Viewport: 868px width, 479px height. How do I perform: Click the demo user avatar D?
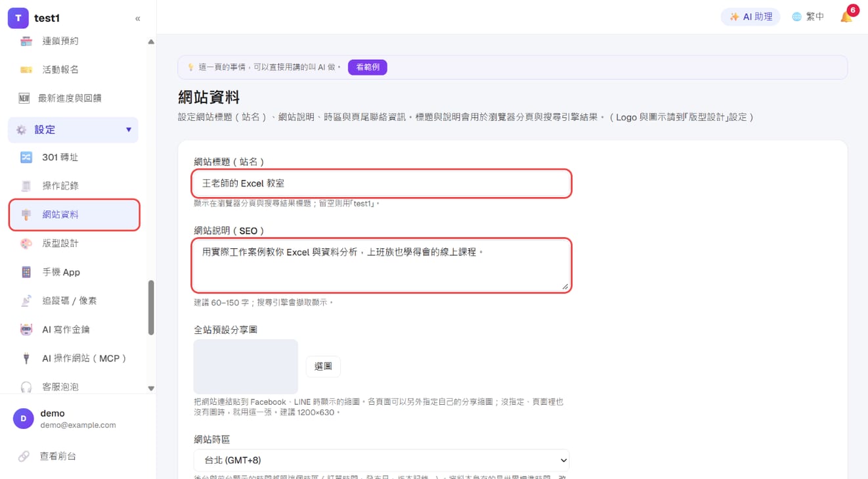coord(24,419)
